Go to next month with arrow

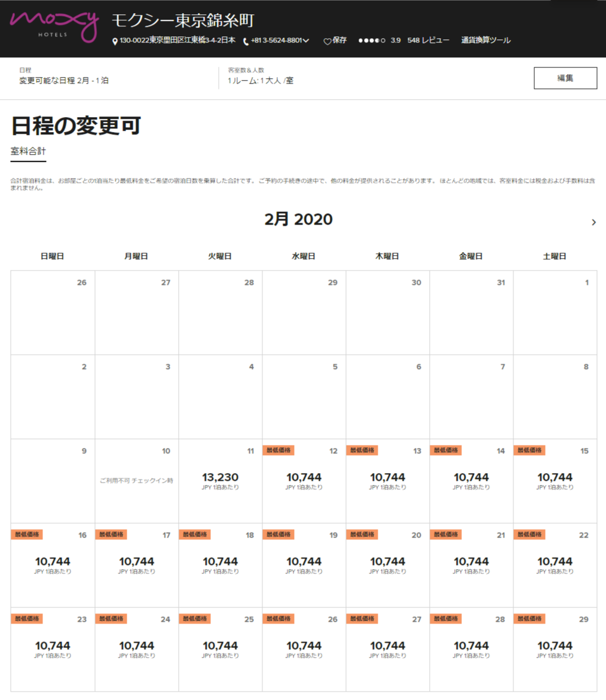click(x=593, y=222)
